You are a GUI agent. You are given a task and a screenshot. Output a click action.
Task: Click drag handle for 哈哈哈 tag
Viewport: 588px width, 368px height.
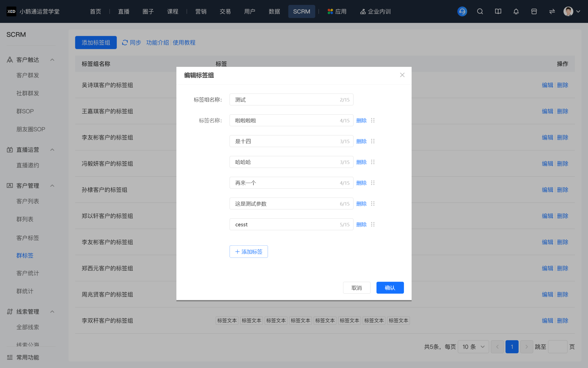point(373,162)
